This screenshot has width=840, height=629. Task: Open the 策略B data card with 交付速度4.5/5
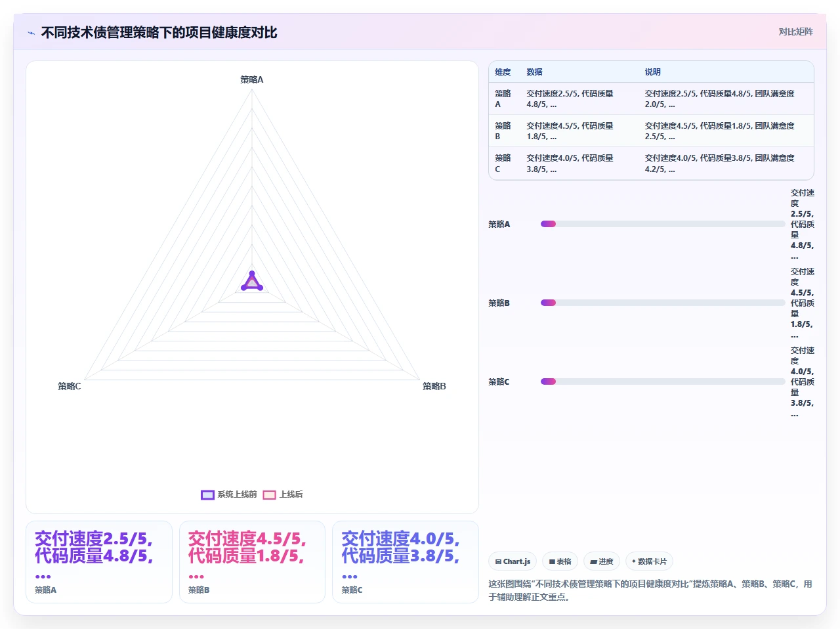point(252,562)
